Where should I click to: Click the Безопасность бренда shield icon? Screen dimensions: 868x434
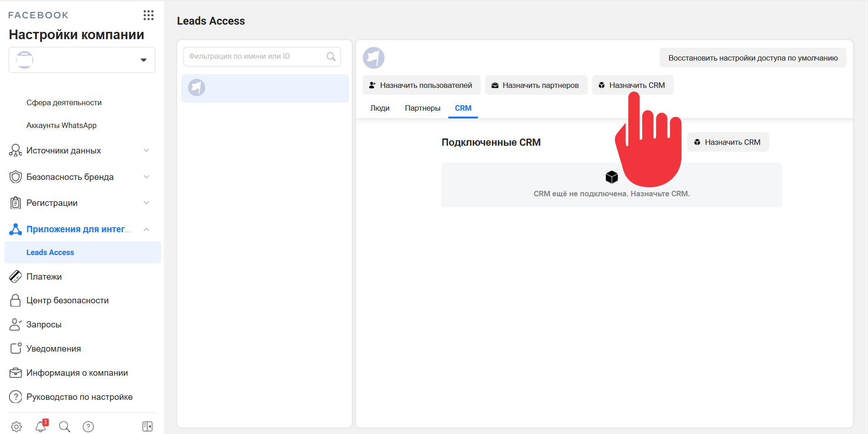15,177
